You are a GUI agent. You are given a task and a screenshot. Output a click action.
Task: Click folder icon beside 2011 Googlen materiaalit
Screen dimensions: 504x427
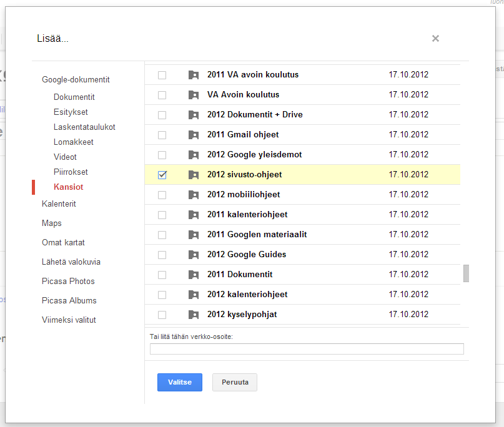[x=194, y=235]
